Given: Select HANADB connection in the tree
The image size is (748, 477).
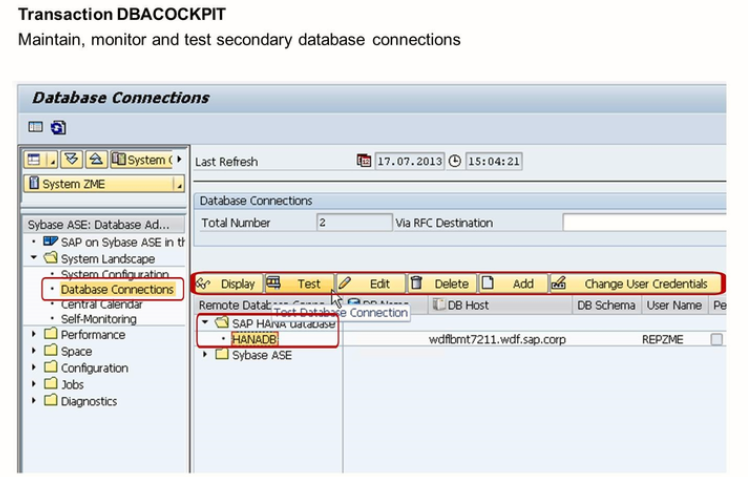Looking at the screenshot, I should click(x=254, y=340).
